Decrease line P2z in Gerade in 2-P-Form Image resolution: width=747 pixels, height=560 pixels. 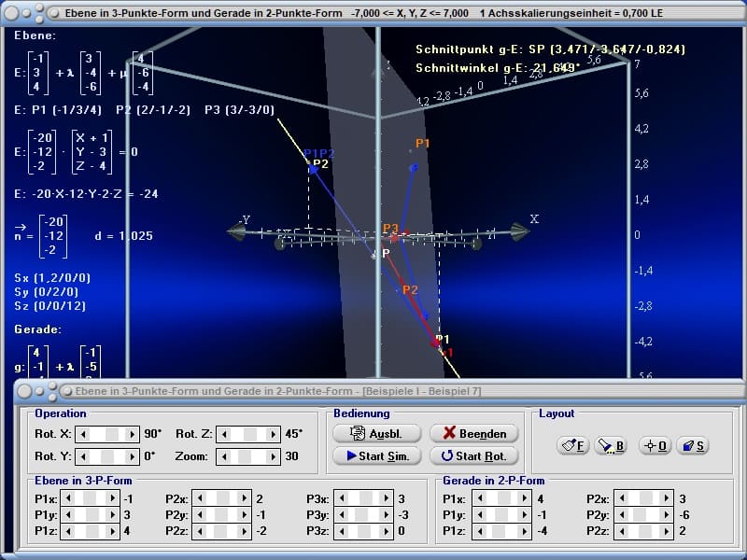point(621,531)
